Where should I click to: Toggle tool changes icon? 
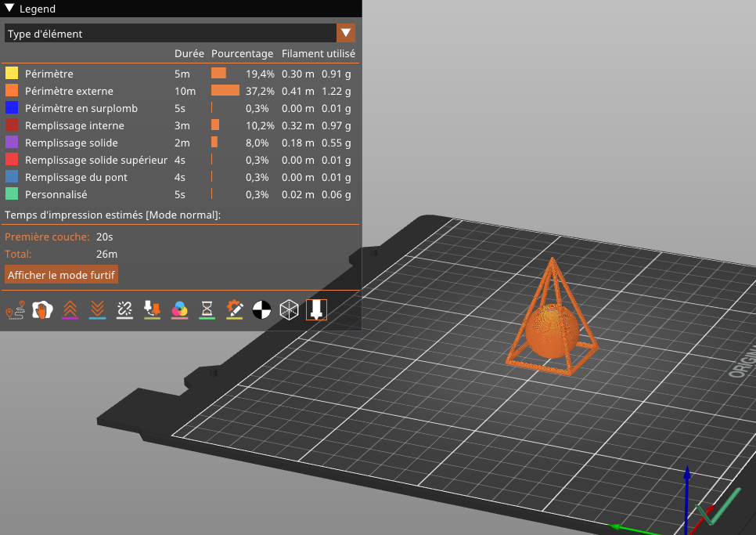(152, 310)
